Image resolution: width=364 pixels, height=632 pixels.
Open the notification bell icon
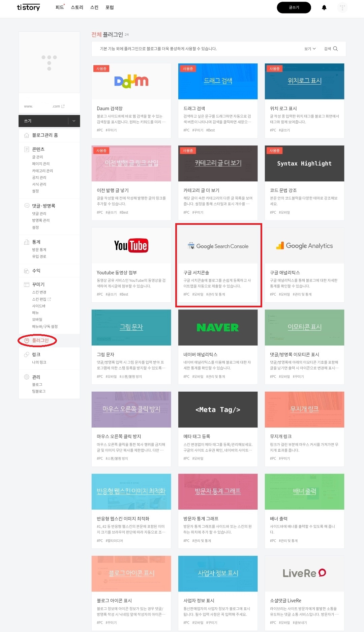[324, 7]
